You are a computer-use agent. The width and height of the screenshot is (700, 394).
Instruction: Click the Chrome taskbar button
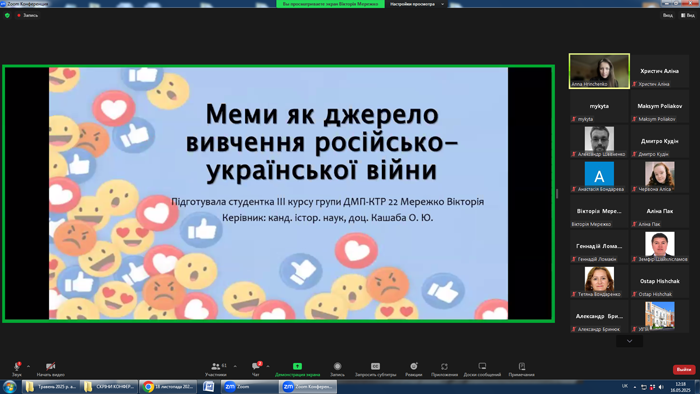(168, 386)
